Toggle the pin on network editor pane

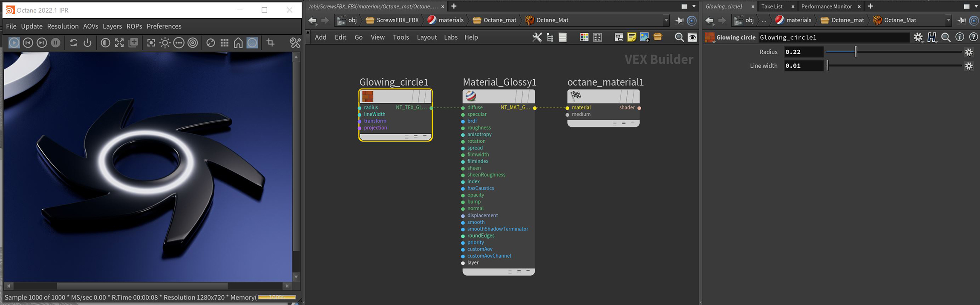tap(679, 20)
